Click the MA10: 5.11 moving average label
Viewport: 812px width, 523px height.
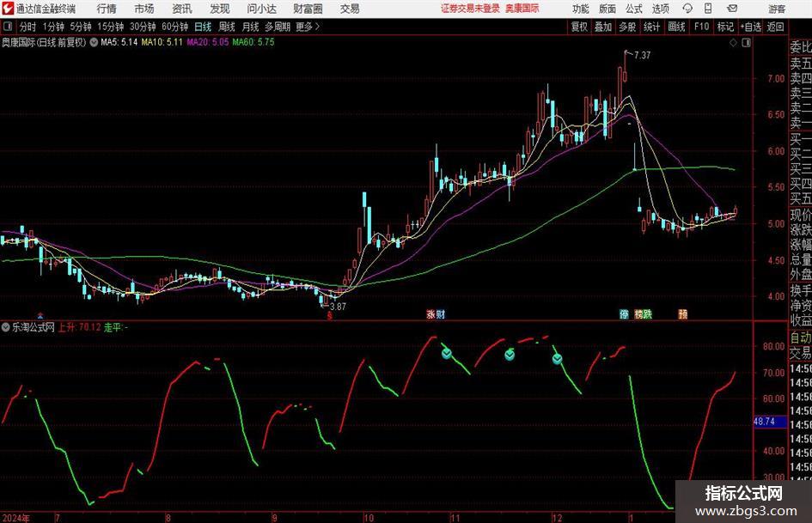[162, 42]
